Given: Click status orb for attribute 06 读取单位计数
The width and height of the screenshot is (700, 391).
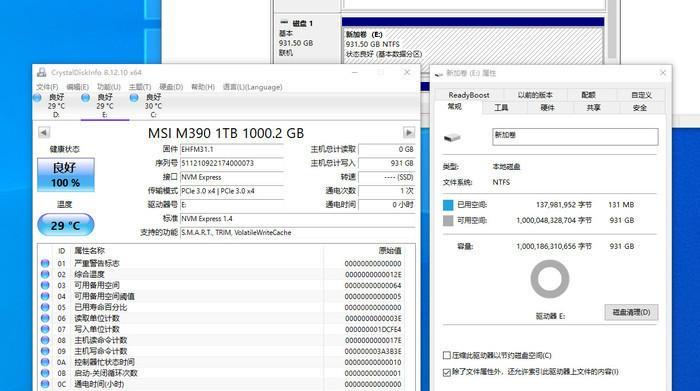Looking at the screenshot, I should [x=45, y=318].
